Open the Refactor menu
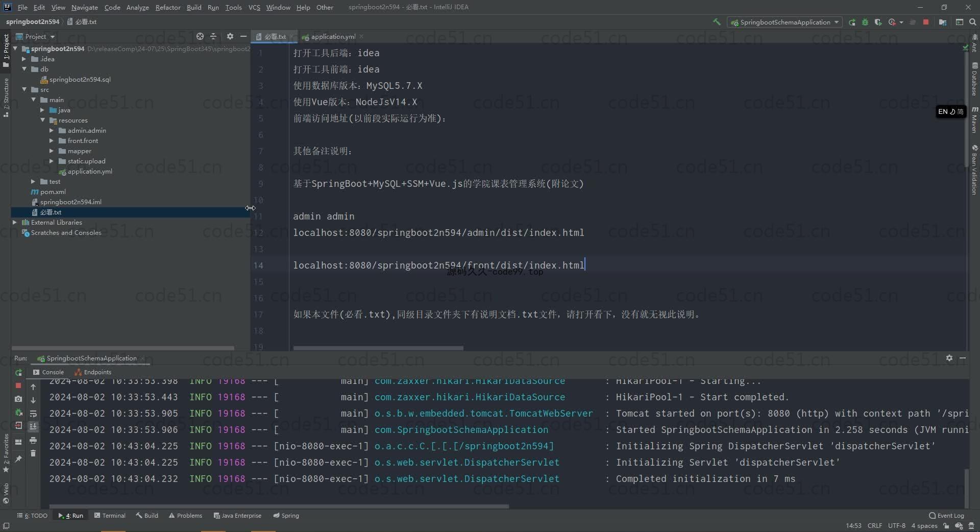 pos(168,7)
